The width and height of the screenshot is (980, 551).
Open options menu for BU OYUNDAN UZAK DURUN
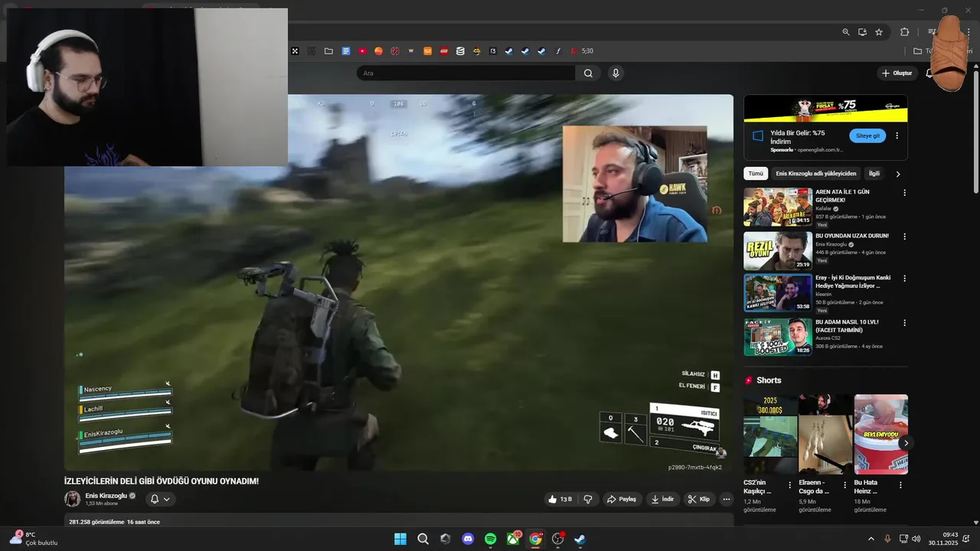pos(904,236)
